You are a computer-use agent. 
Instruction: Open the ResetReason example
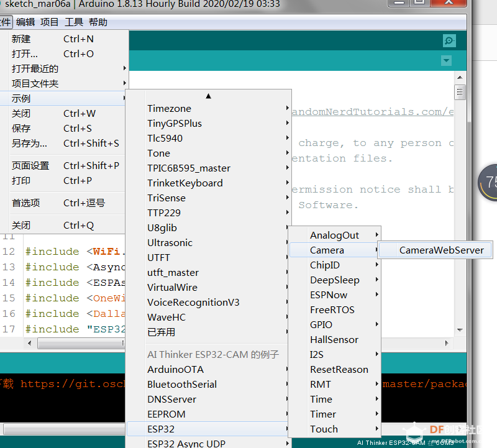click(335, 369)
